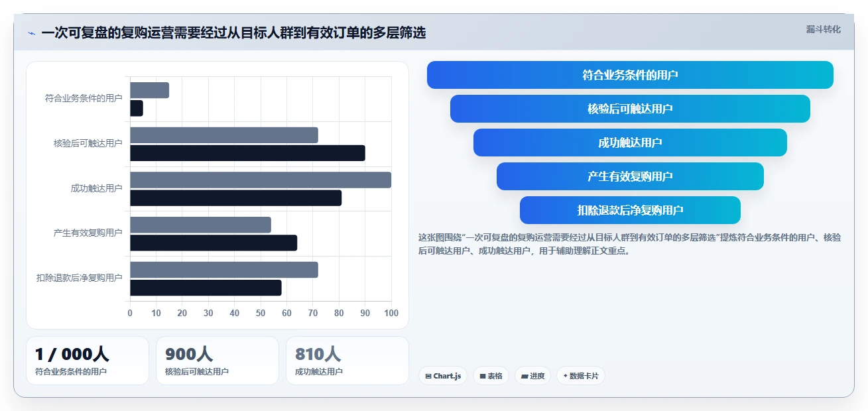
Task: Select funnel stage 产生有效复购用户
Action: point(630,176)
